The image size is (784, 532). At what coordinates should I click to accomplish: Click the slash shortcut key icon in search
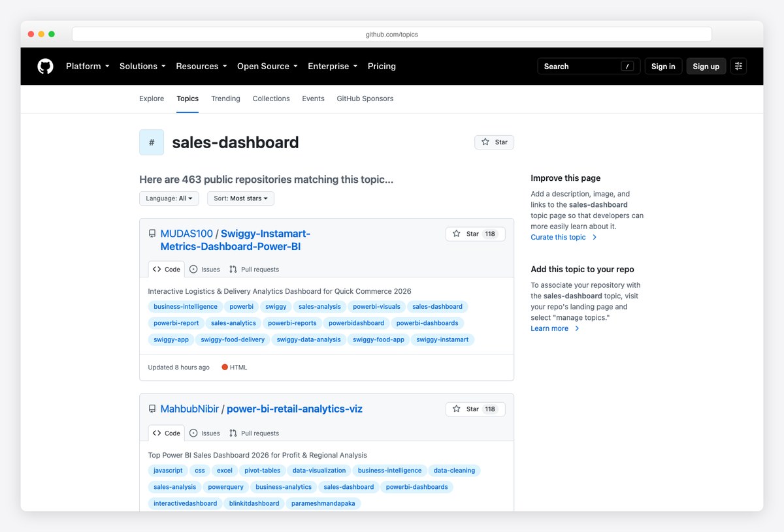click(627, 66)
